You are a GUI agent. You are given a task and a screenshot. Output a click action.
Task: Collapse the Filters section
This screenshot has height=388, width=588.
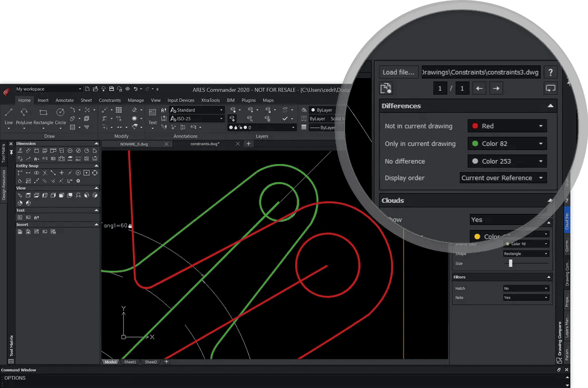(x=549, y=277)
